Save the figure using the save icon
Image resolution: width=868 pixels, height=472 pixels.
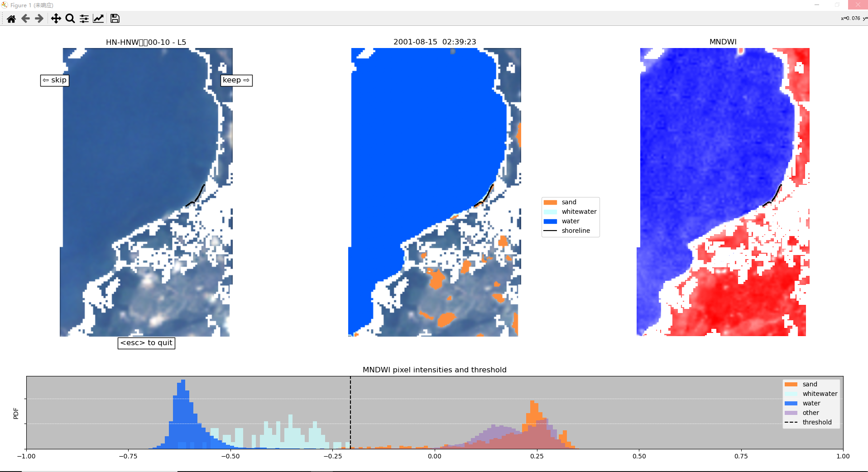(x=115, y=18)
